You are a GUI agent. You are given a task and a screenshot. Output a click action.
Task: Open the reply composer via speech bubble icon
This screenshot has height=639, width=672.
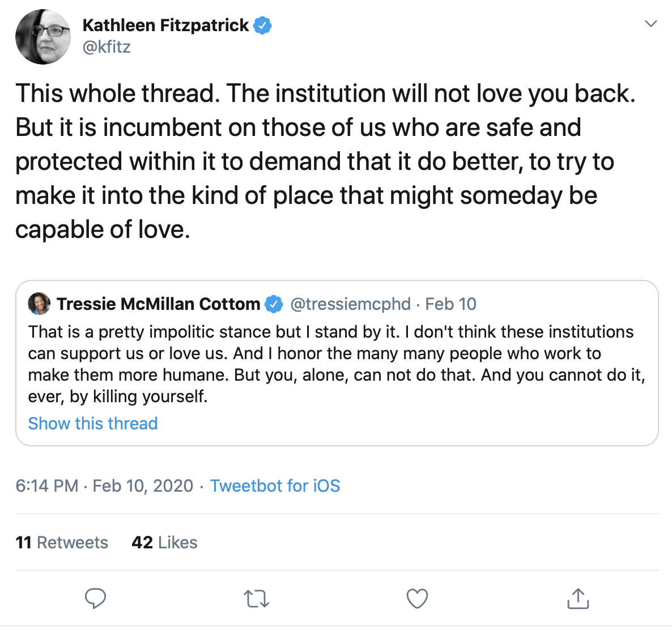tap(96, 598)
